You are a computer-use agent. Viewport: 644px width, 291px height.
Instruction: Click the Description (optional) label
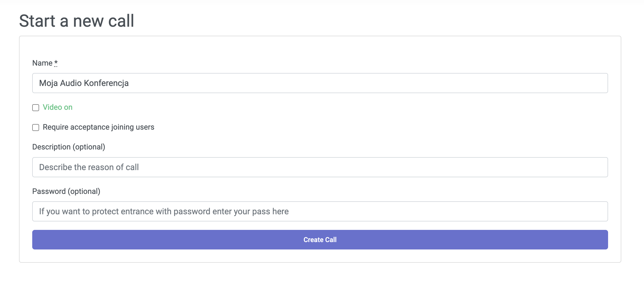(68, 147)
